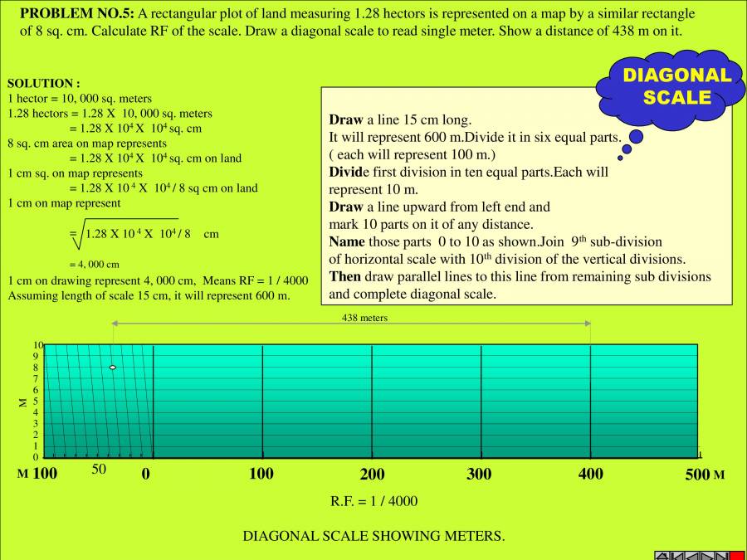This screenshot has width=747, height=560.
Task: Click the vertical axis label 10
Action: click(37, 345)
